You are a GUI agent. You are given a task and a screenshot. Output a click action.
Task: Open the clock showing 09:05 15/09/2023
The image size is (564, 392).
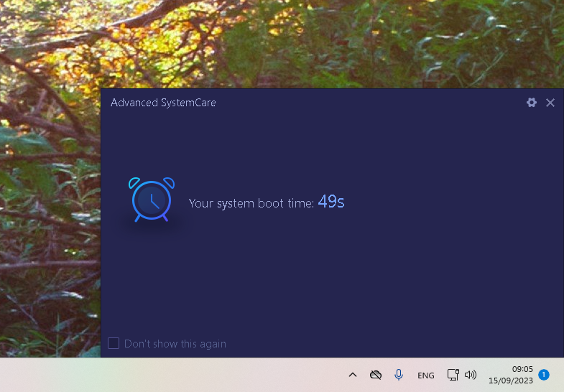[511, 375]
